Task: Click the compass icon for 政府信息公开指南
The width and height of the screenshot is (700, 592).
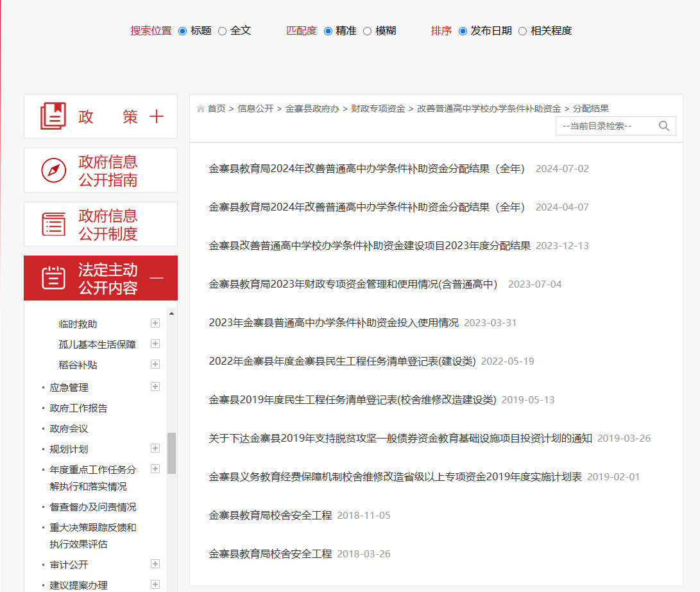Action: pos(53,170)
